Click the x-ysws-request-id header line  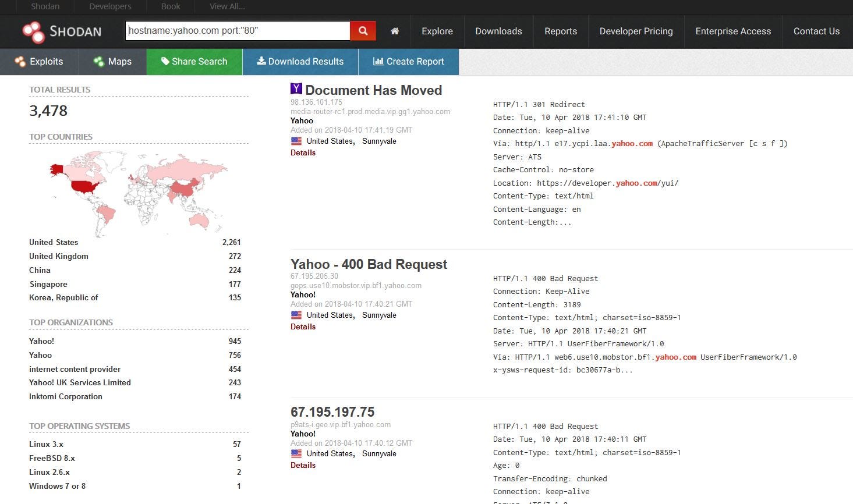click(x=562, y=370)
